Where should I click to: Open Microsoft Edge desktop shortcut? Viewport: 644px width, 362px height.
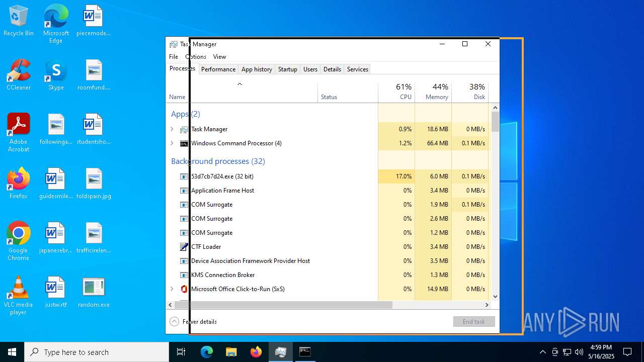pos(56,25)
